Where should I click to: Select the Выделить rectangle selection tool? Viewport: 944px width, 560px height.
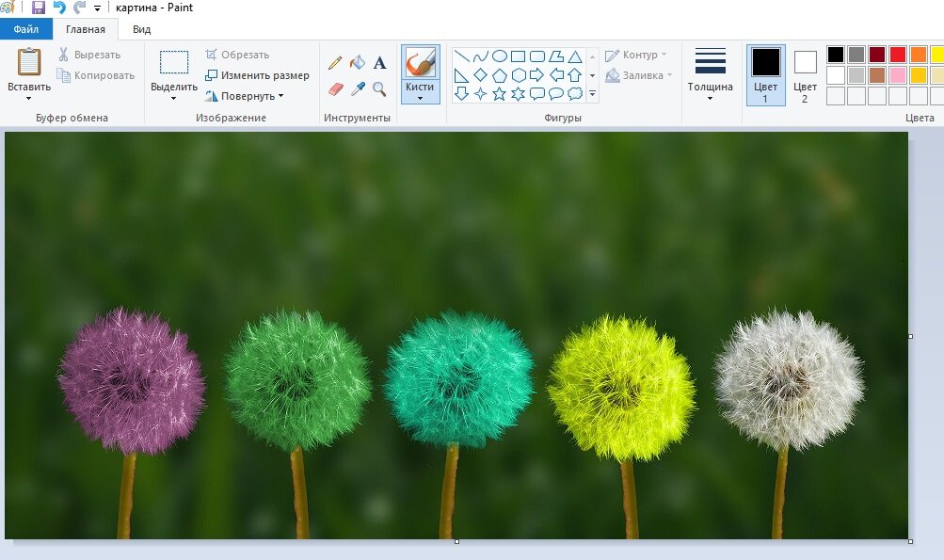174,62
